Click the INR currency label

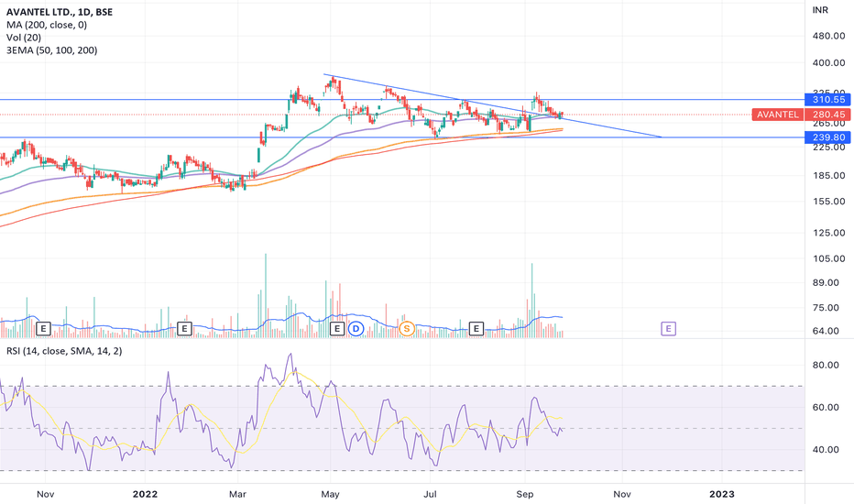click(x=820, y=10)
